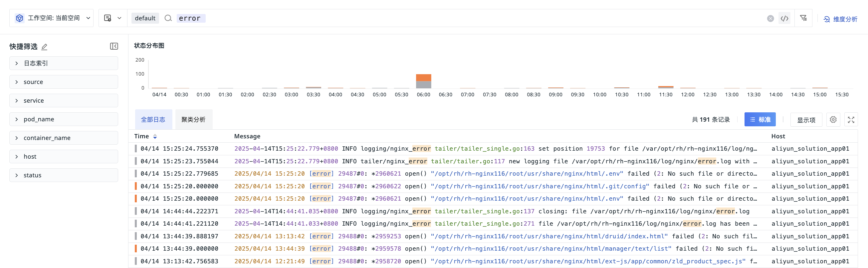Open the druid/index.html failed log message
The width and height of the screenshot is (868, 268).
click(x=496, y=236)
